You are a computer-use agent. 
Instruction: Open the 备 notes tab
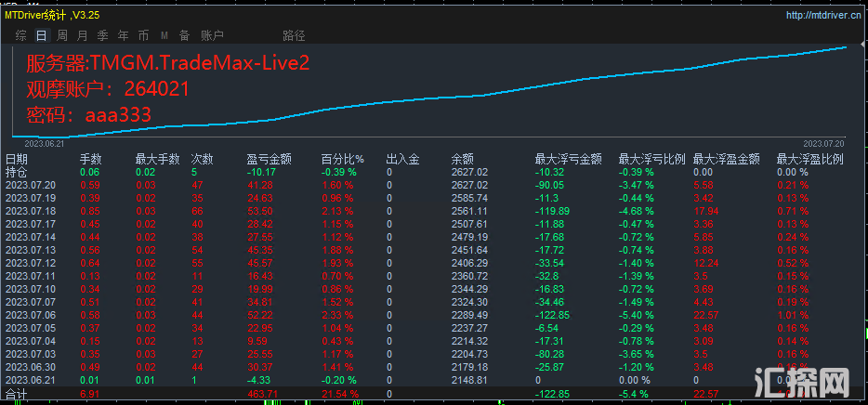pyautogui.click(x=184, y=36)
